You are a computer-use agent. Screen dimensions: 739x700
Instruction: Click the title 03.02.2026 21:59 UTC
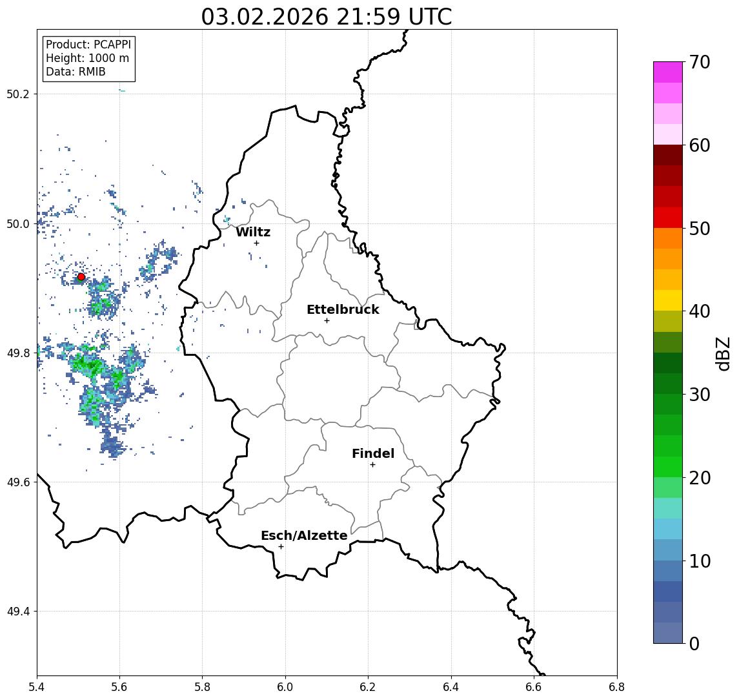(327, 17)
